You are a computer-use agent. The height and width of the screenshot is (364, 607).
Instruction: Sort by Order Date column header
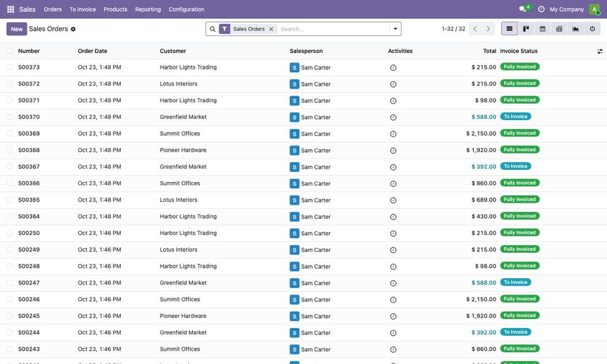(x=92, y=51)
